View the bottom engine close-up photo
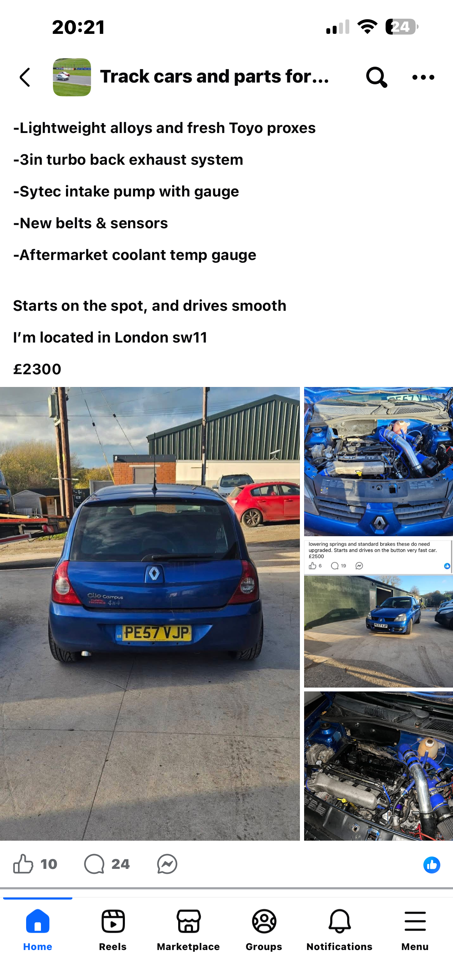The width and height of the screenshot is (453, 980). (379, 766)
